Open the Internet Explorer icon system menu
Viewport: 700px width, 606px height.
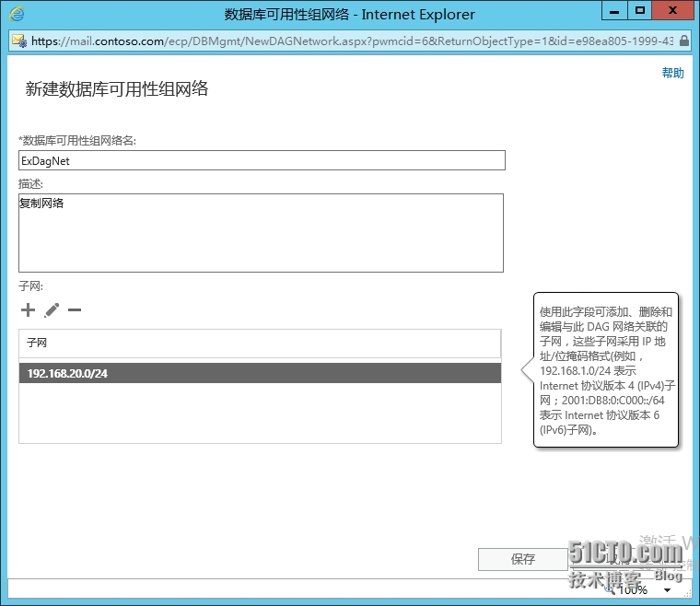tap(17, 14)
